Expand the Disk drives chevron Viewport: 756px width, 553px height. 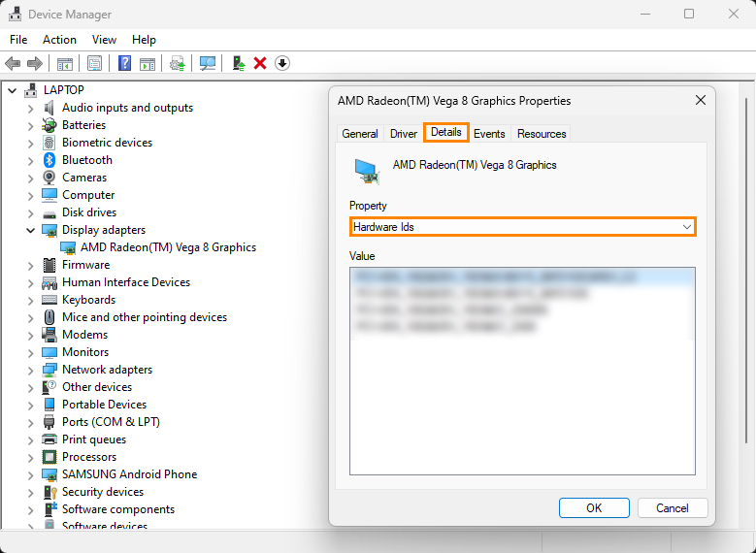pyautogui.click(x=31, y=212)
